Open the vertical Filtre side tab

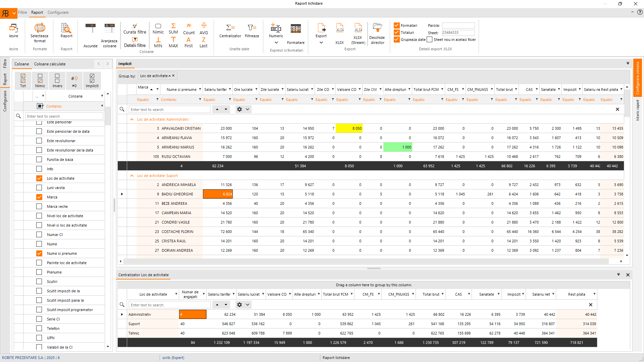(x=5, y=63)
